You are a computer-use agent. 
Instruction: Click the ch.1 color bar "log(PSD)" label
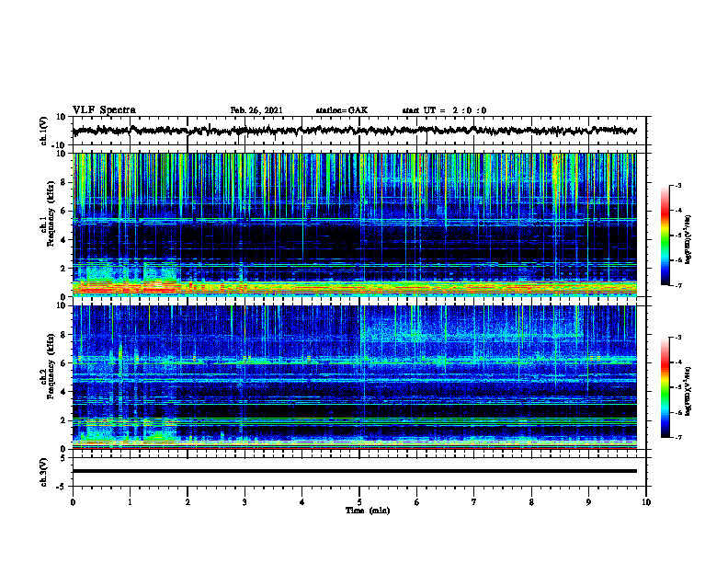click(x=688, y=239)
